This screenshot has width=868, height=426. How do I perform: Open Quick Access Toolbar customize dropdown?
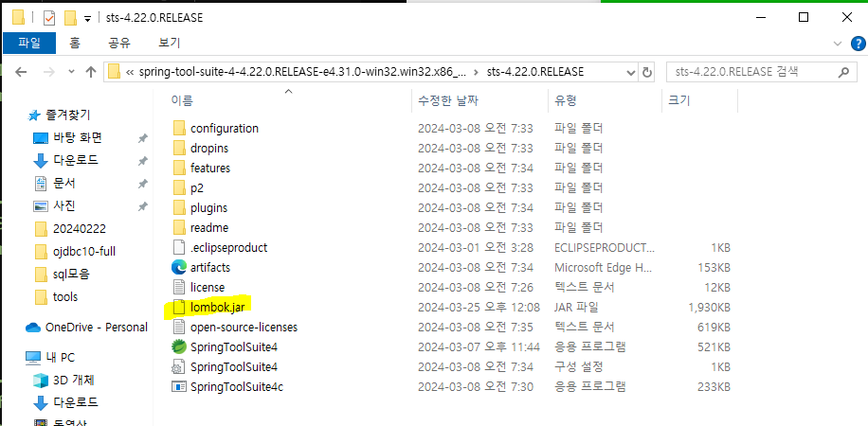tap(87, 19)
